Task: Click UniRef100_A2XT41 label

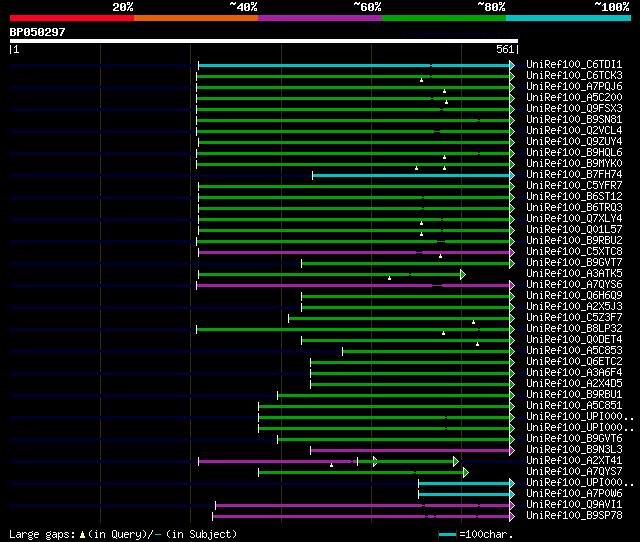Action: coord(574,461)
